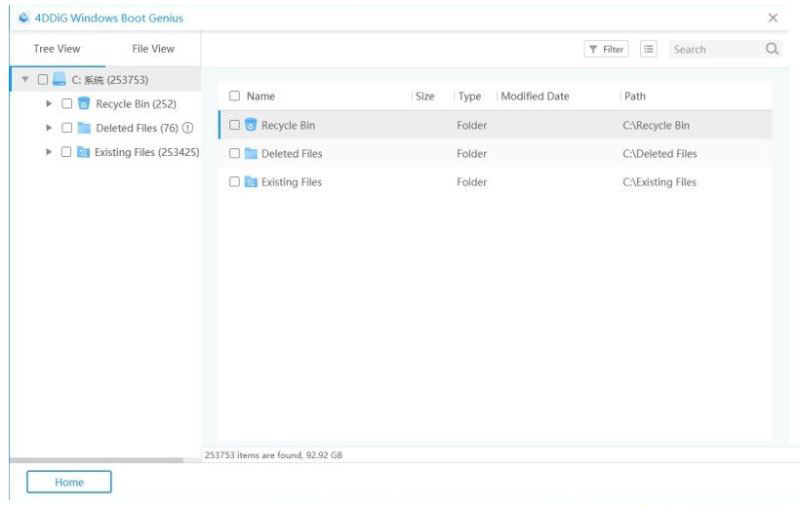Expand the Existing Files (253425) tree node
This screenshot has width=800, height=508.
[x=49, y=151]
